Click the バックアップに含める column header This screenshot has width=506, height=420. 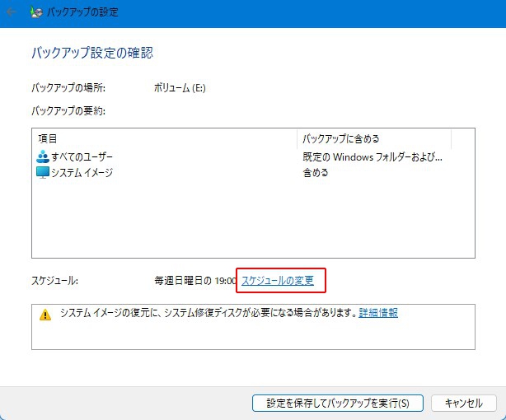(373, 138)
